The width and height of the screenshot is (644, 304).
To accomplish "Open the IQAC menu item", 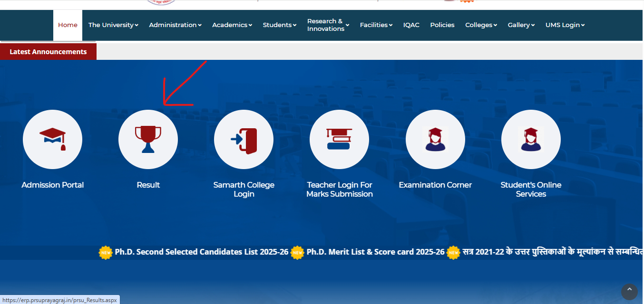I will pos(411,25).
